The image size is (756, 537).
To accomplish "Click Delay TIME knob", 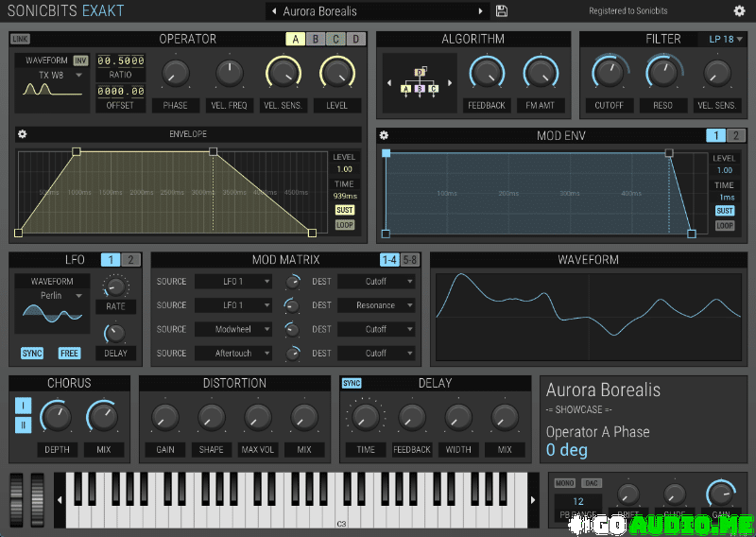I will (x=366, y=418).
